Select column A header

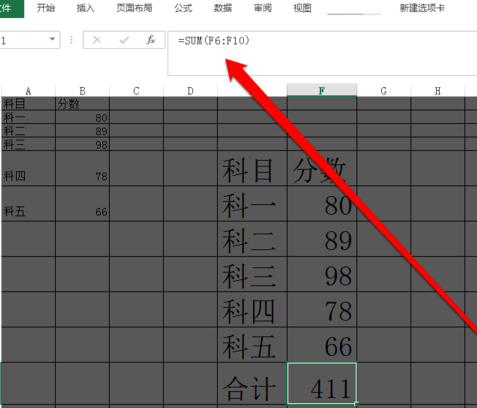(28, 91)
